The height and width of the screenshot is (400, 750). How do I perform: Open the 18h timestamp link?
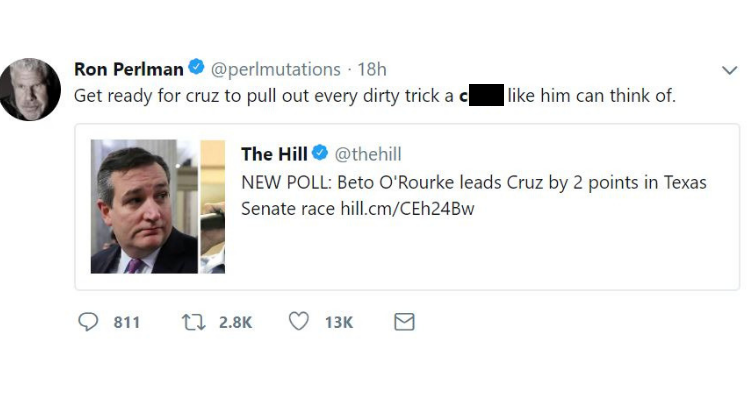pos(372,69)
